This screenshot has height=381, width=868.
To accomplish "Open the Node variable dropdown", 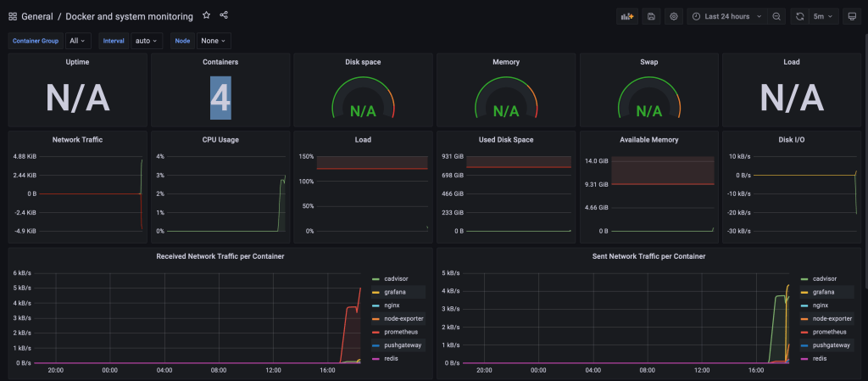I will tap(213, 41).
